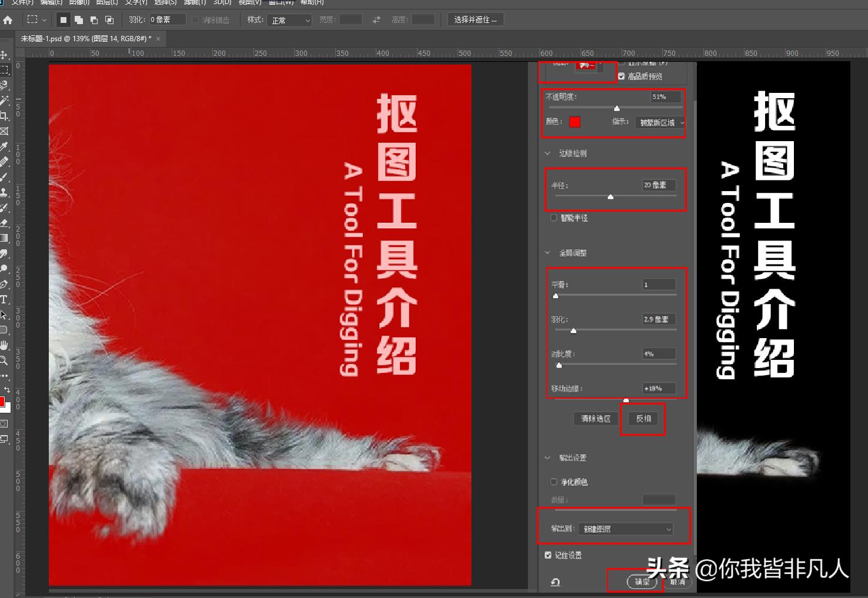Open the 输出到 dropdown showing 新建图层
The image size is (868, 598).
click(x=625, y=529)
